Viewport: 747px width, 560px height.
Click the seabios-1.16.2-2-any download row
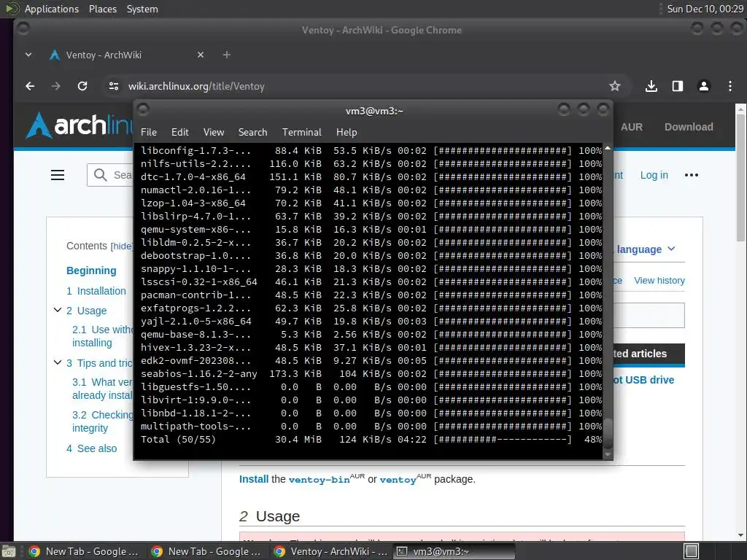click(x=371, y=374)
